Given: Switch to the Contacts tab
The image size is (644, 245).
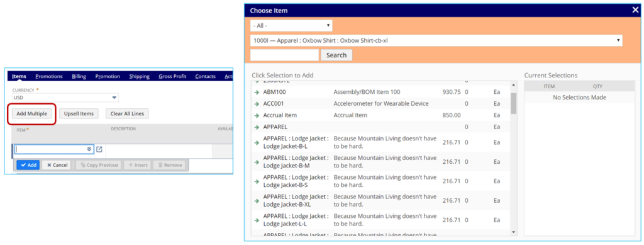Looking at the screenshot, I should [x=206, y=76].
